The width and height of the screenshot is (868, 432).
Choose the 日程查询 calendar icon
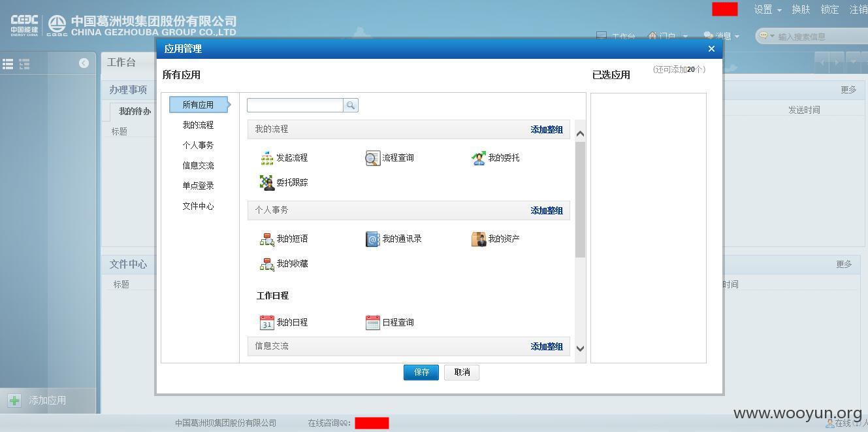coord(373,322)
